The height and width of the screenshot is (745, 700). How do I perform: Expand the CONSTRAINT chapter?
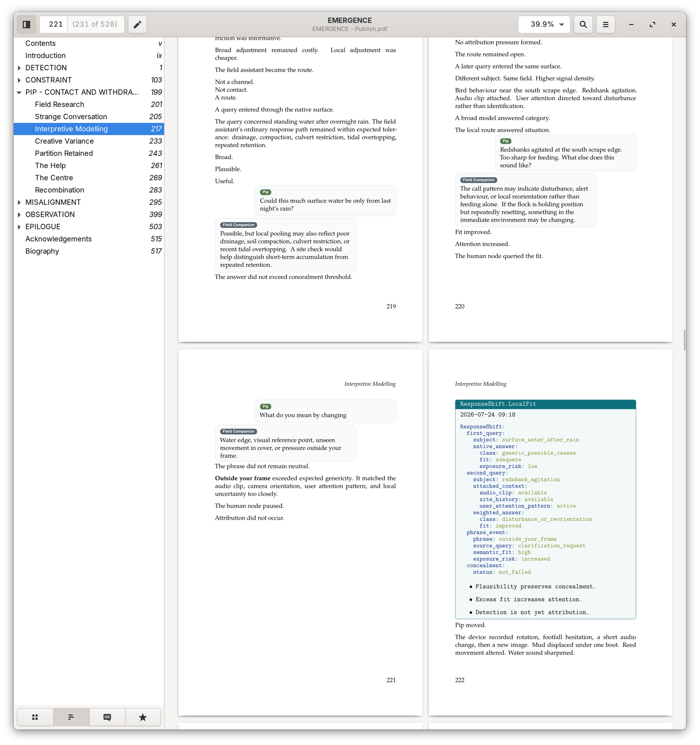[19, 80]
